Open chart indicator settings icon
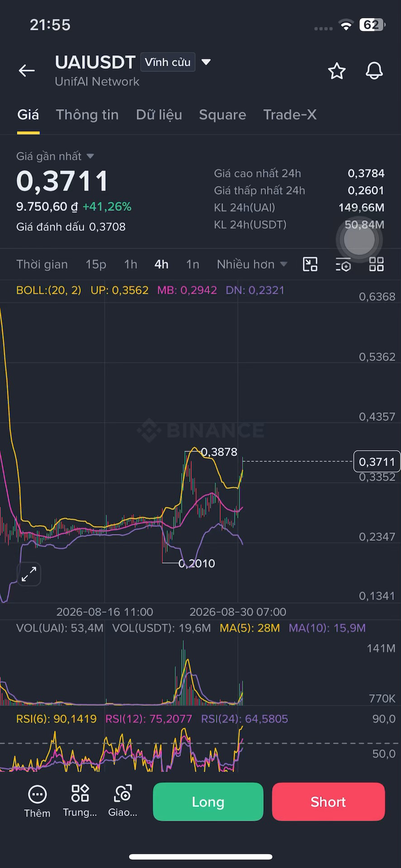Screen dimensions: 401x868 pyautogui.click(x=343, y=264)
